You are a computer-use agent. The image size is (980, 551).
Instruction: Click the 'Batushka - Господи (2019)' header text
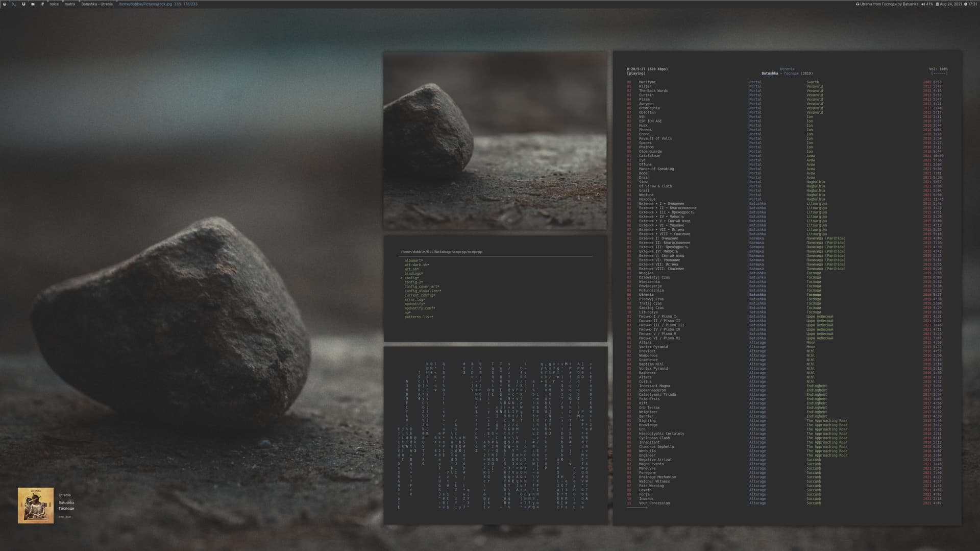pos(787,74)
